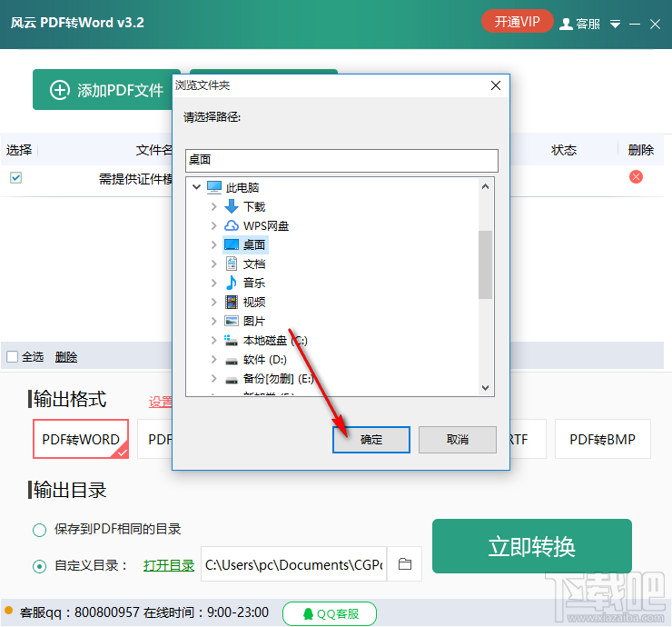The width and height of the screenshot is (672, 627).
Task: Expand the 本地磁盘 (C:) node
Action: pos(213,341)
